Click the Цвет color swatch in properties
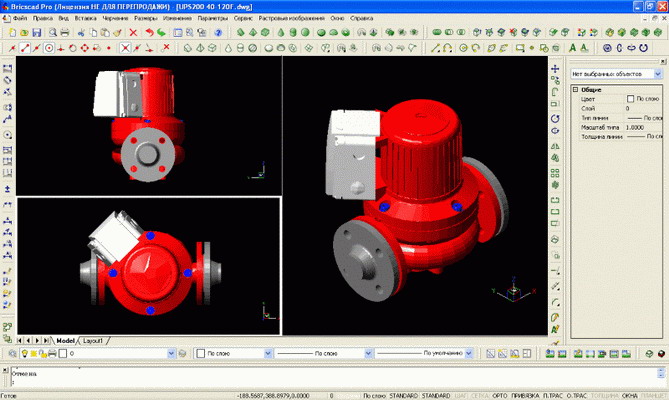This screenshot has height=400, width=669. coord(630,99)
